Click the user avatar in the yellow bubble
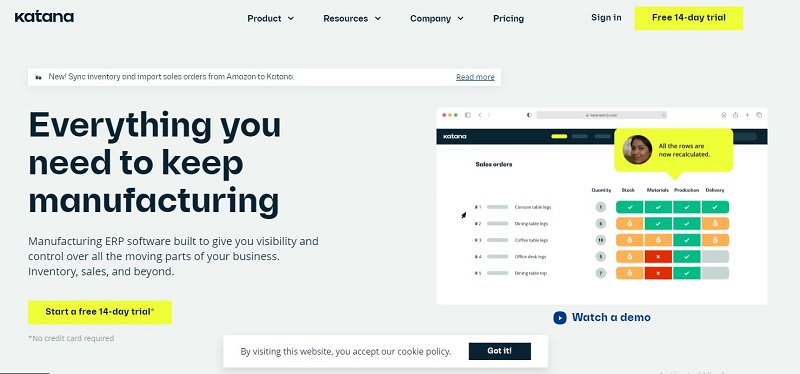 point(637,149)
